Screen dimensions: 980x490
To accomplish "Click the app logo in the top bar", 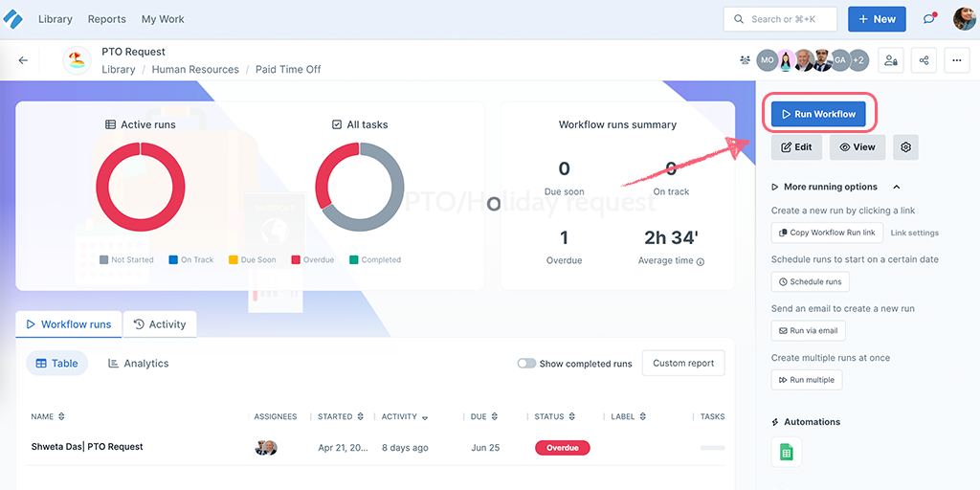I will 13,19.
